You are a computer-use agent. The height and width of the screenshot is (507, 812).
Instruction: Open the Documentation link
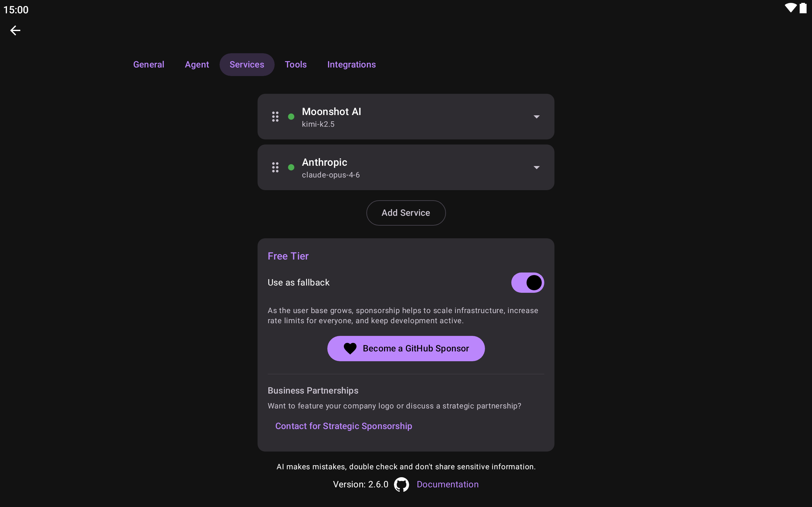448,485
